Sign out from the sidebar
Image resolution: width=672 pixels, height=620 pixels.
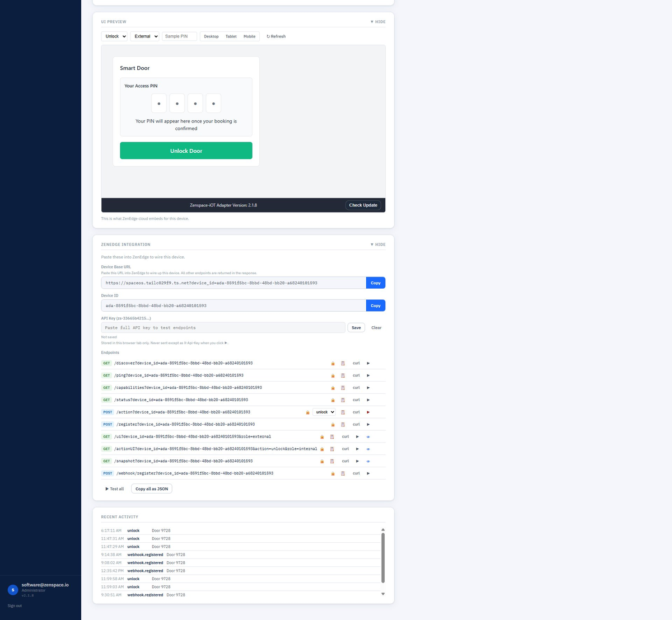(15, 606)
